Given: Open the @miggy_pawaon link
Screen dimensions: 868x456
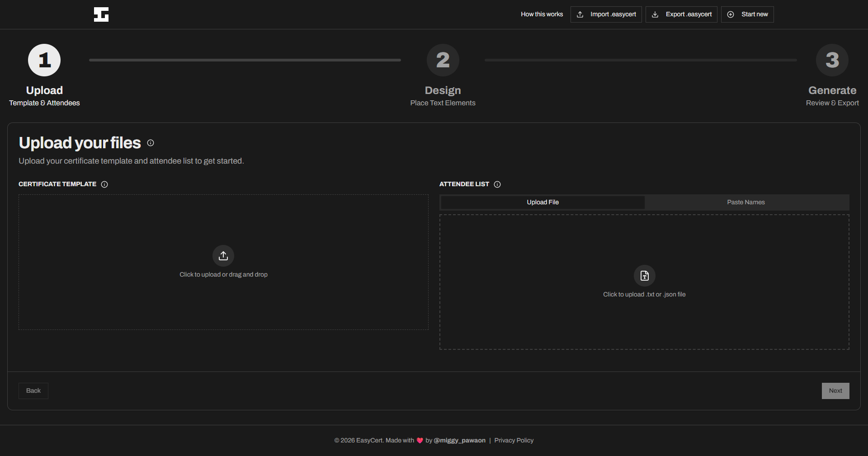Looking at the screenshot, I should pos(459,441).
